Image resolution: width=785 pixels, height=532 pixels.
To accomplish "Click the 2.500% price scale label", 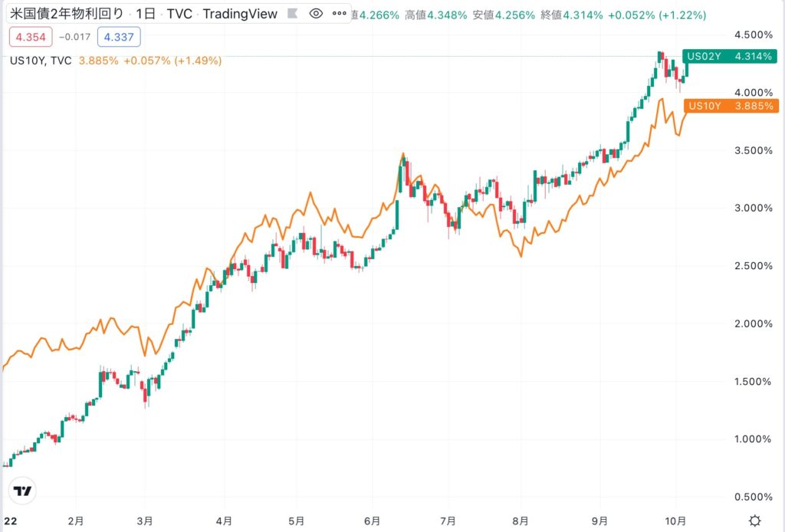I will (751, 266).
